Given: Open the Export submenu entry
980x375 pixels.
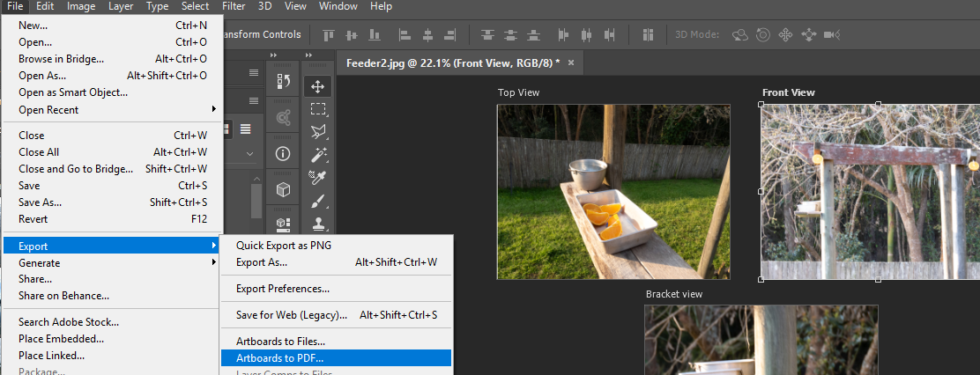Looking at the screenshot, I should 111,246.
